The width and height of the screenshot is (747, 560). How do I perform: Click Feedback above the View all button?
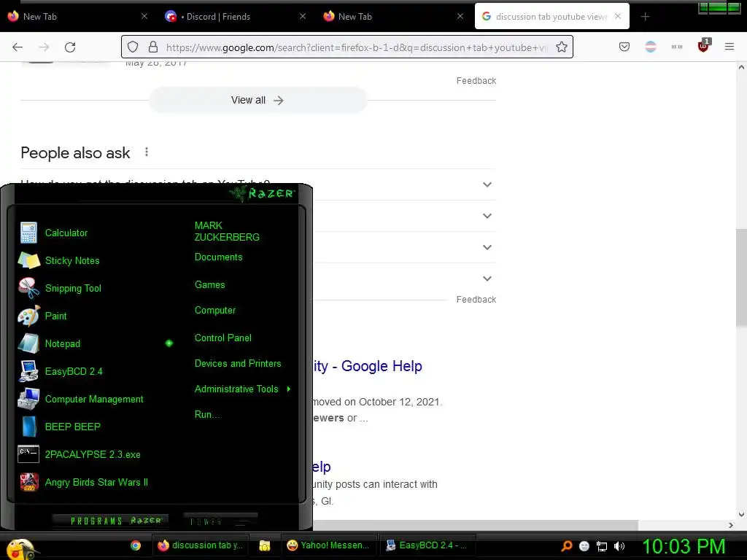[x=476, y=81]
